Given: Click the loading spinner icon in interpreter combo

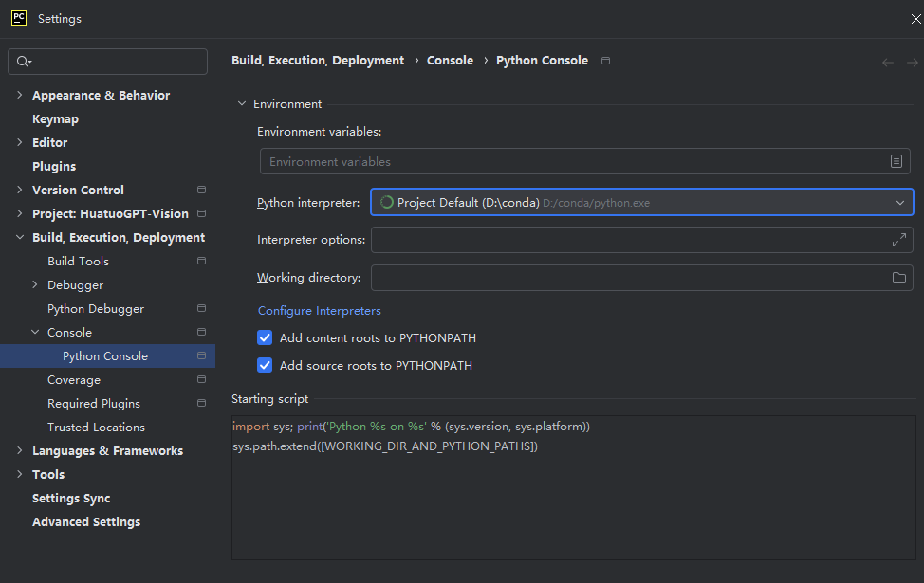Looking at the screenshot, I should tap(386, 203).
